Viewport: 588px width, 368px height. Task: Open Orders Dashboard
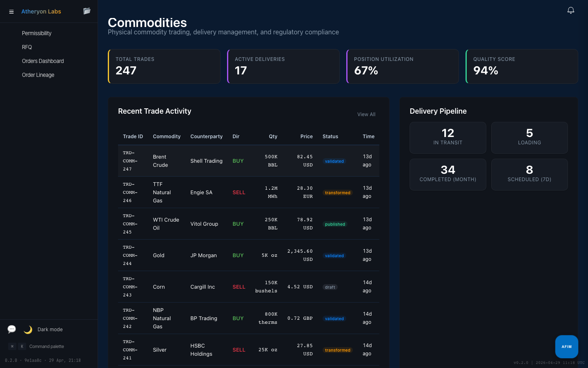point(43,61)
